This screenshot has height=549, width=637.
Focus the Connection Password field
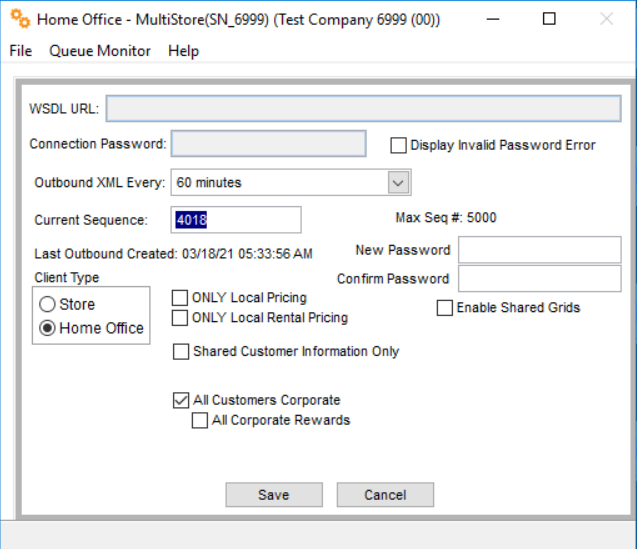(269, 143)
